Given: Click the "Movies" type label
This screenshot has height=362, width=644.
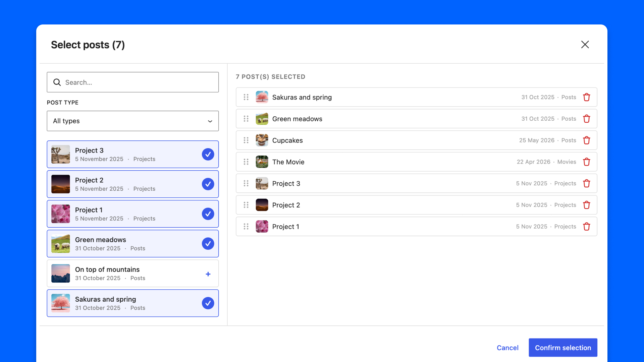Looking at the screenshot, I should coord(567,162).
